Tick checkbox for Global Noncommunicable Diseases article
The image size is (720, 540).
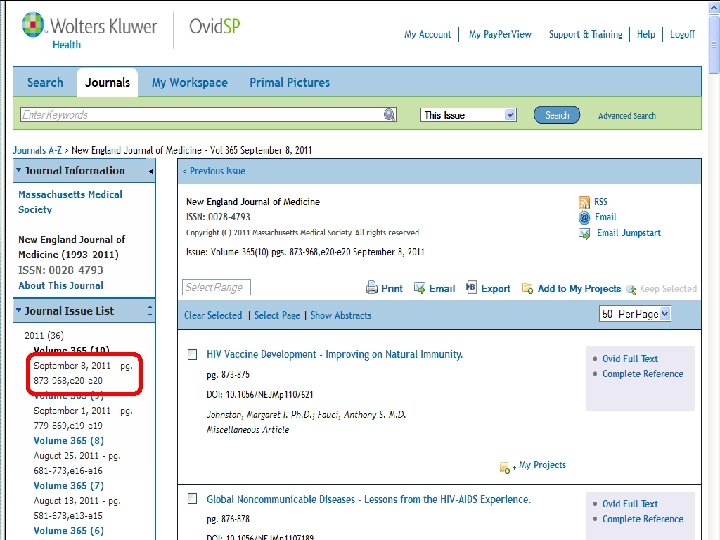[193, 499]
